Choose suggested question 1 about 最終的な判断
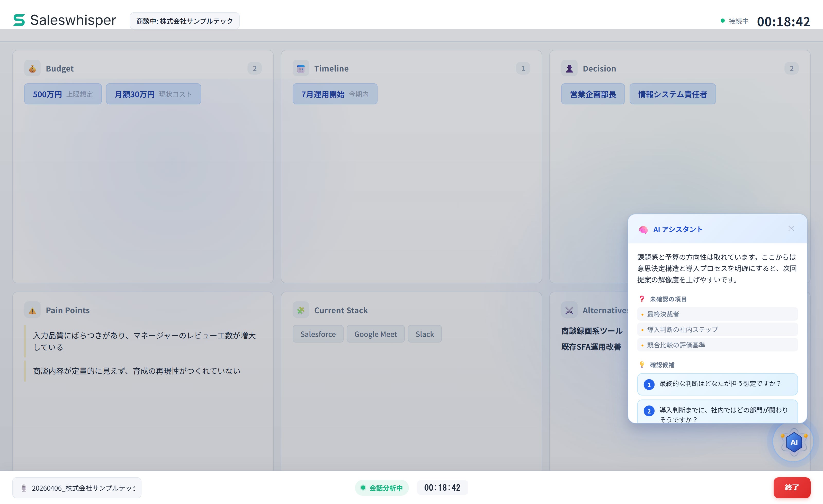 tap(717, 384)
